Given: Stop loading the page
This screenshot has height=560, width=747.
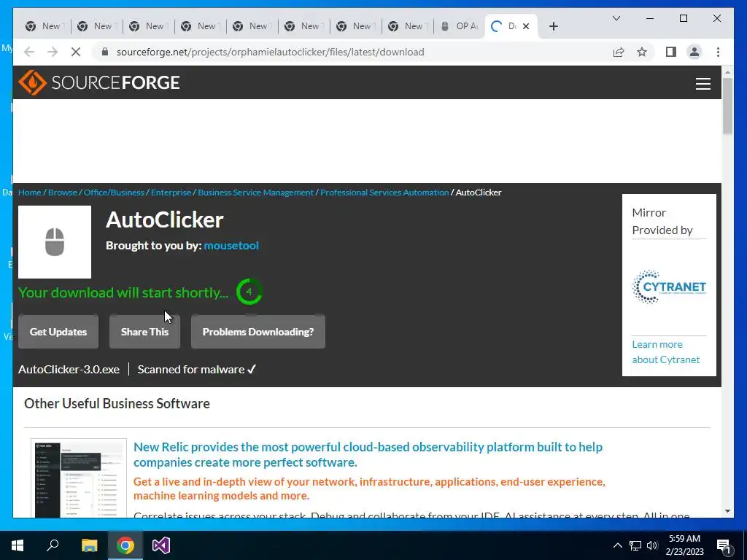Looking at the screenshot, I should 76,52.
